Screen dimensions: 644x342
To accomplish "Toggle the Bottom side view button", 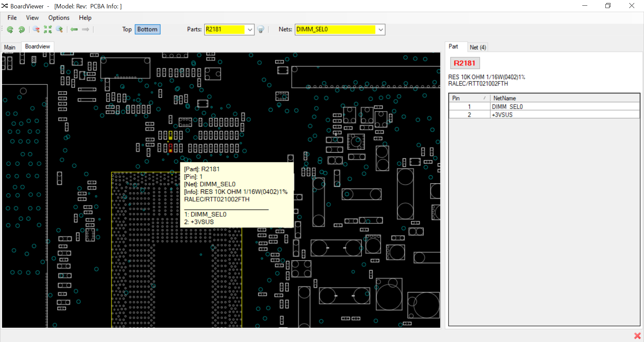I will pos(148,30).
